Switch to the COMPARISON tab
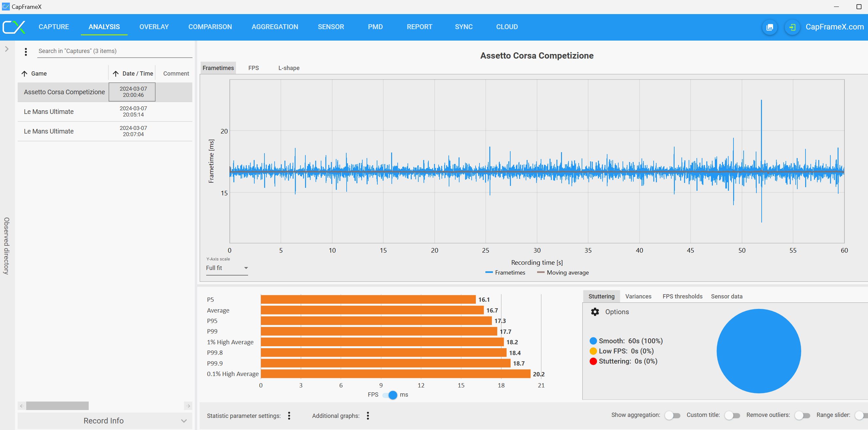The height and width of the screenshot is (430, 868). click(210, 27)
